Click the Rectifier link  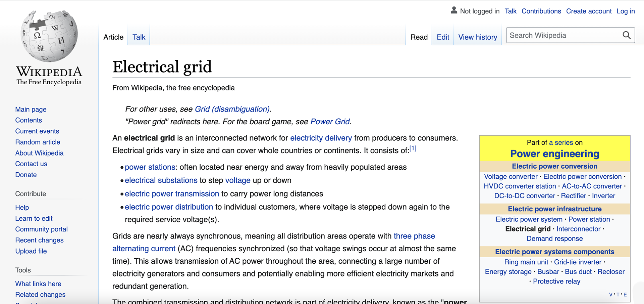pos(573,196)
